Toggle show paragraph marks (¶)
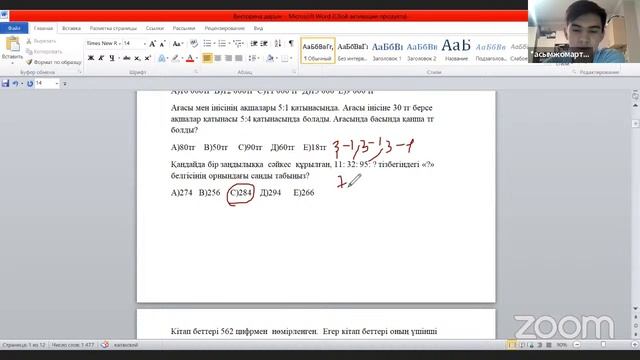640x360 pixels. [x=291, y=43]
